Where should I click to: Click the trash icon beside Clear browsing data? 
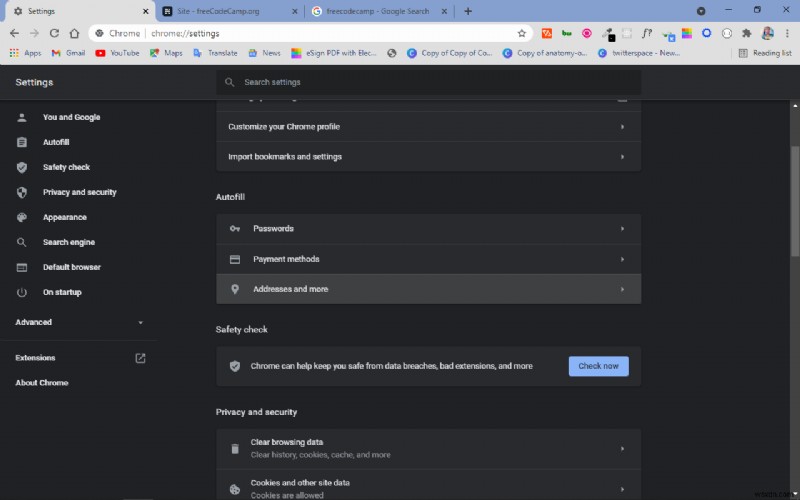(x=235, y=449)
